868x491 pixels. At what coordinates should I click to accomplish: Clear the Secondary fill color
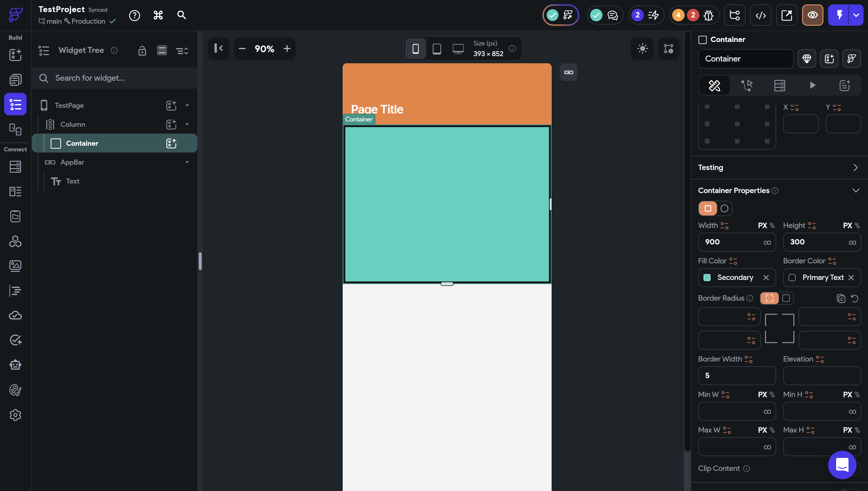coord(766,278)
